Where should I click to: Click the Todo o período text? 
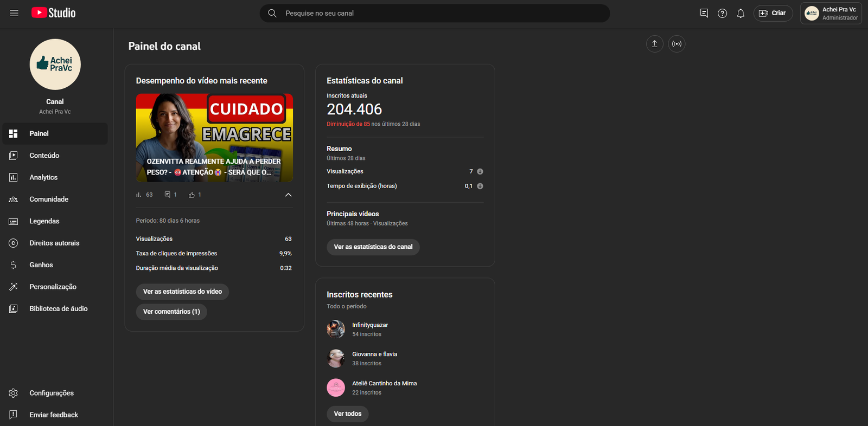[347, 307]
